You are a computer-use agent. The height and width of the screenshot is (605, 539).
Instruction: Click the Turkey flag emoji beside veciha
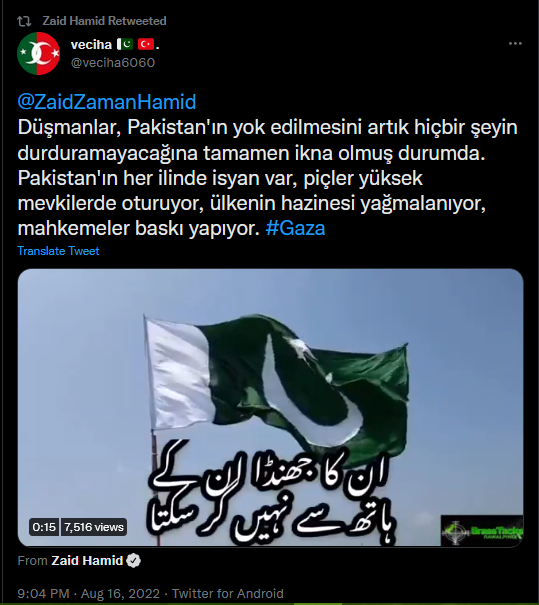[146, 44]
